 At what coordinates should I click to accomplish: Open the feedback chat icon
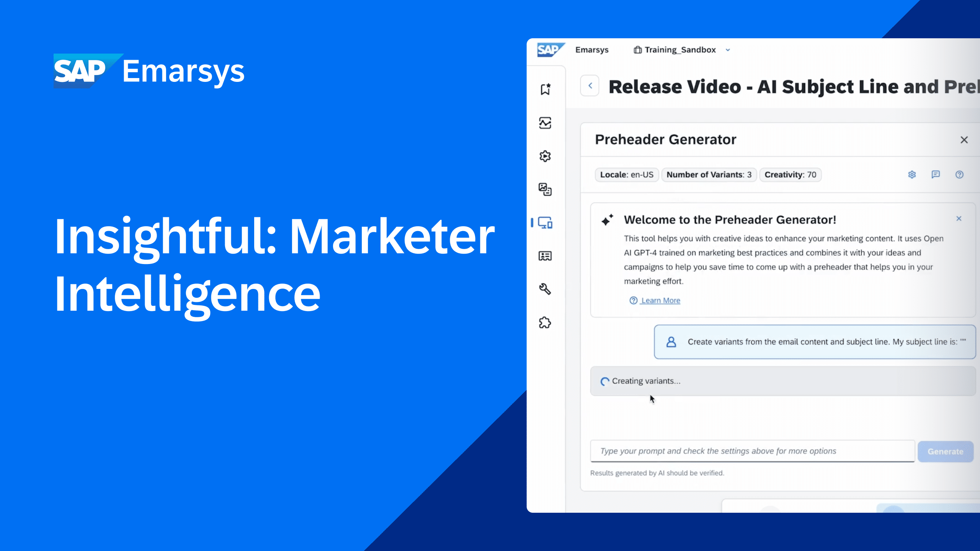click(936, 175)
